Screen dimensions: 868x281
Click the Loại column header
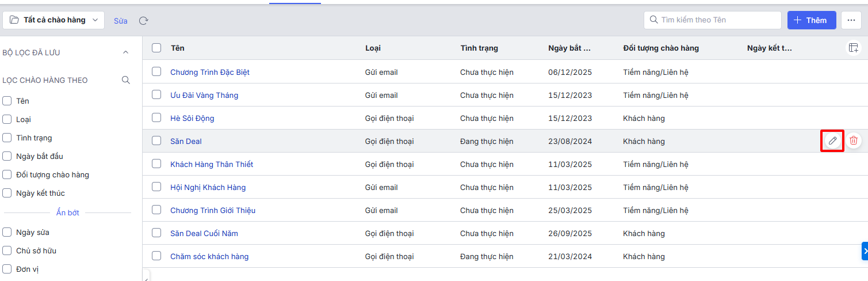pyautogui.click(x=373, y=48)
